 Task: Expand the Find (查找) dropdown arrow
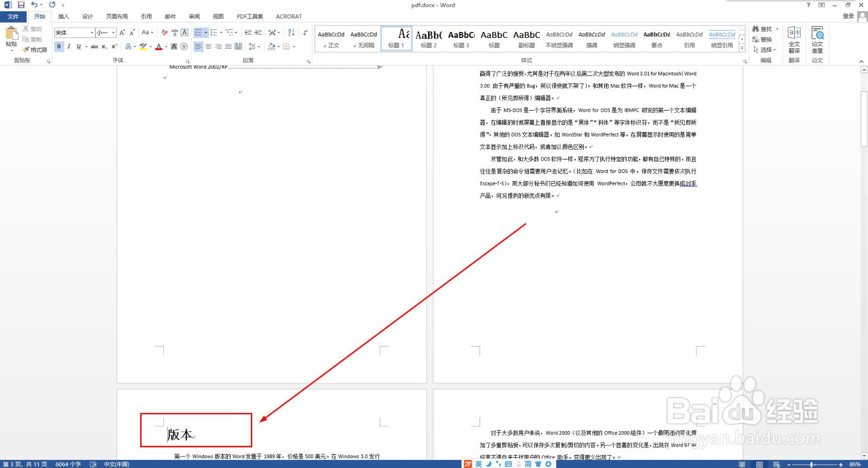pos(777,29)
